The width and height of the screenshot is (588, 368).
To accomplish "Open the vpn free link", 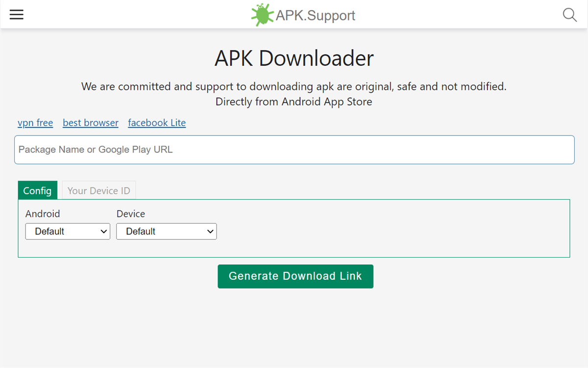I will coord(35,123).
